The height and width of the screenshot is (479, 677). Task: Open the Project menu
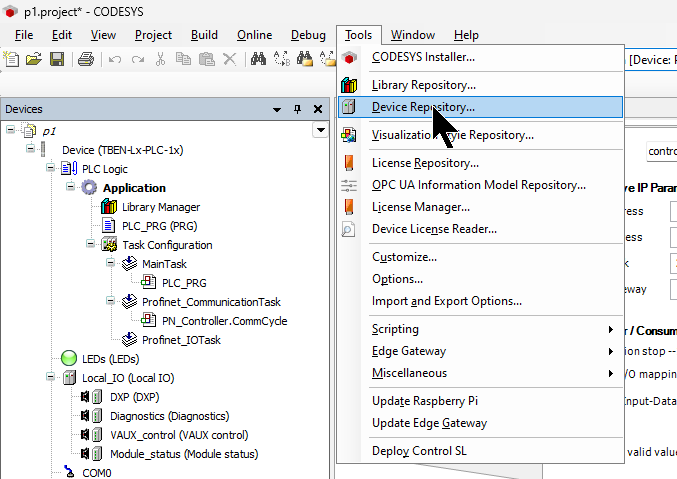coord(153,35)
